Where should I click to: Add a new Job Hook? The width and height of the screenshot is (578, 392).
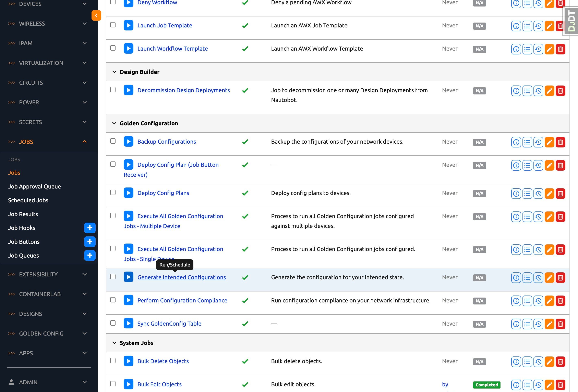(x=90, y=228)
